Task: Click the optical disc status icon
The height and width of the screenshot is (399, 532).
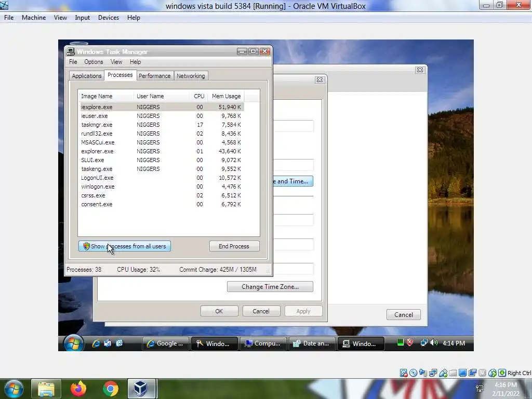Action: 413,373
